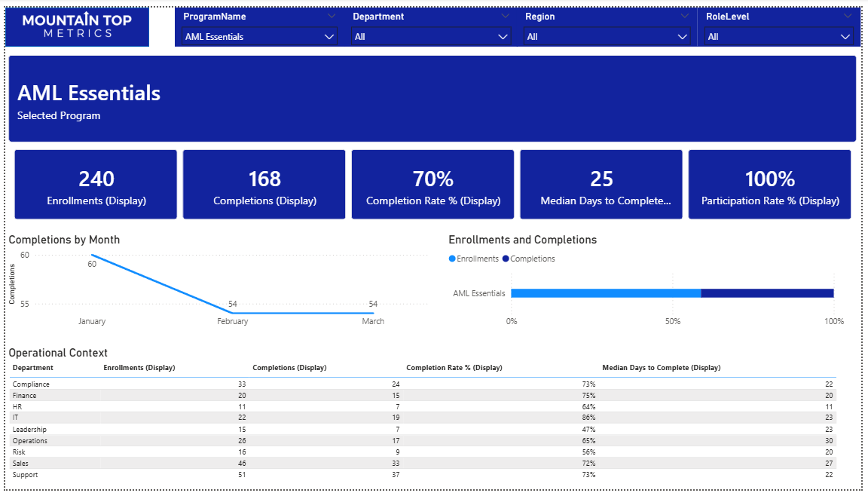Click the faint chevron beside the Region header
This screenshot has height=496, width=868.
(684, 16)
